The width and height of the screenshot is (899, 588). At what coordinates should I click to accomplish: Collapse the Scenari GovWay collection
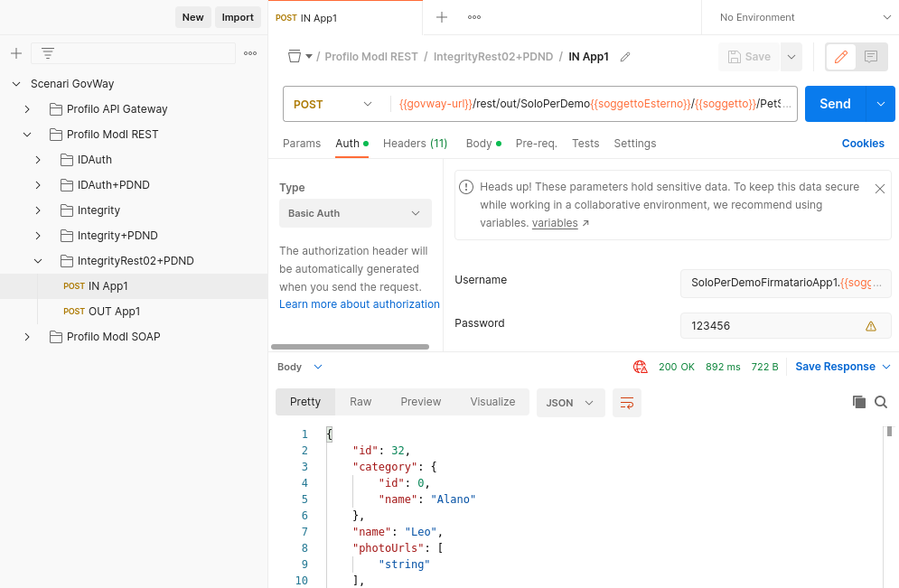pos(16,84)
